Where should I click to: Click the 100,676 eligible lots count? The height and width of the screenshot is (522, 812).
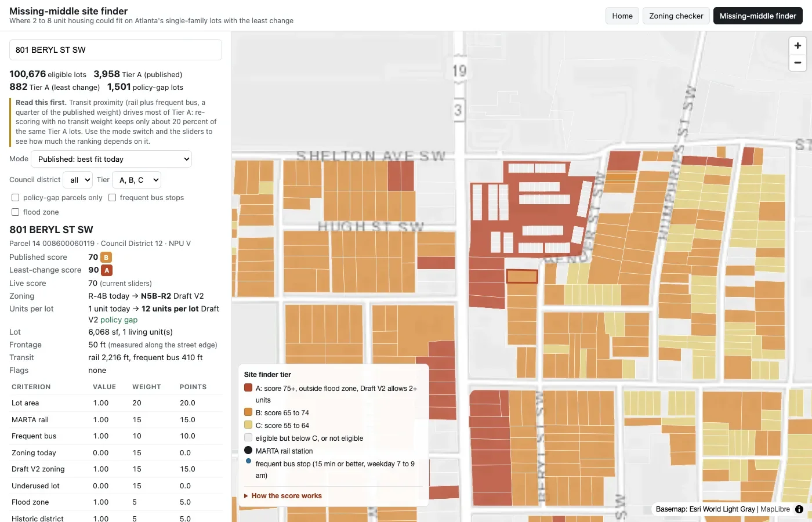coord(48,74)
